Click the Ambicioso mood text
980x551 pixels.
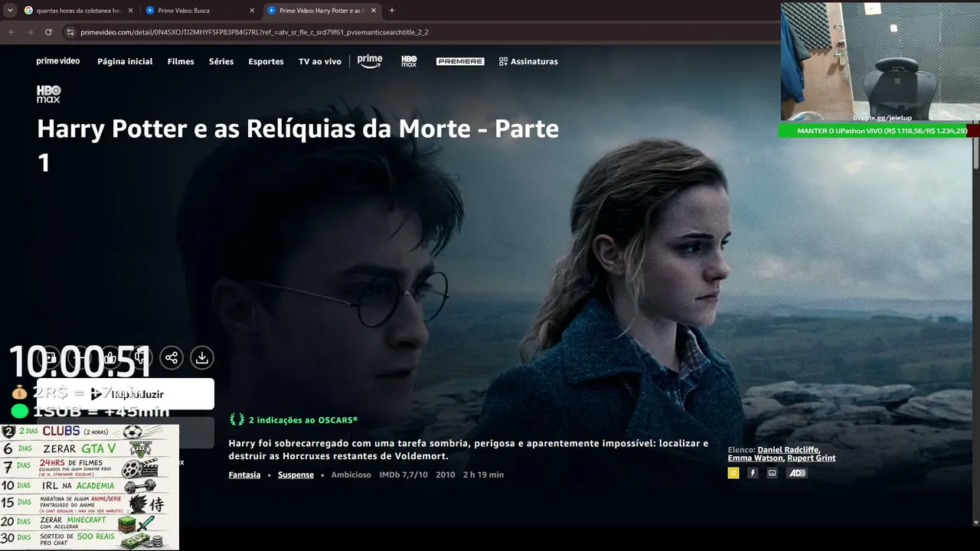tap(351, 474)
